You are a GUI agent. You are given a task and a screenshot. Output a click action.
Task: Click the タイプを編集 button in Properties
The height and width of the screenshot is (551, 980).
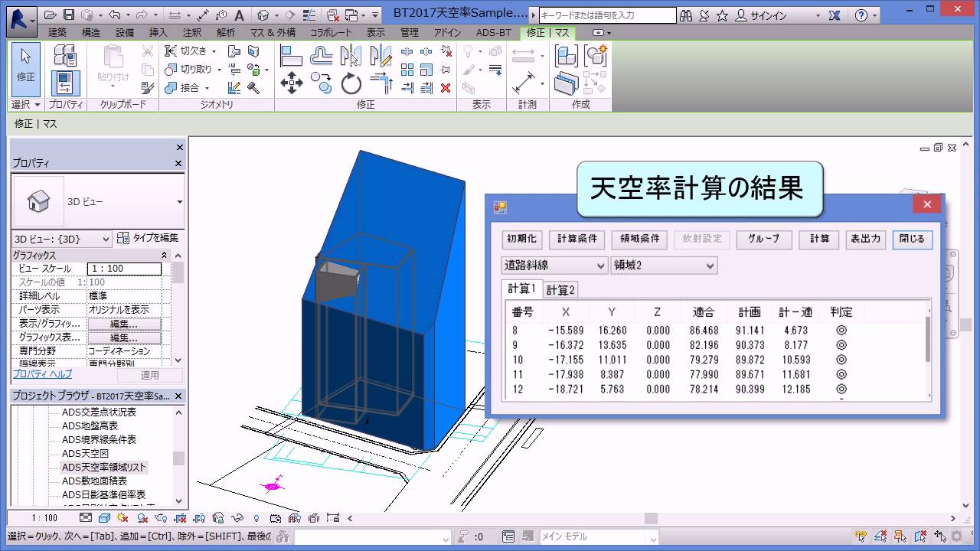tap(148, 238)
